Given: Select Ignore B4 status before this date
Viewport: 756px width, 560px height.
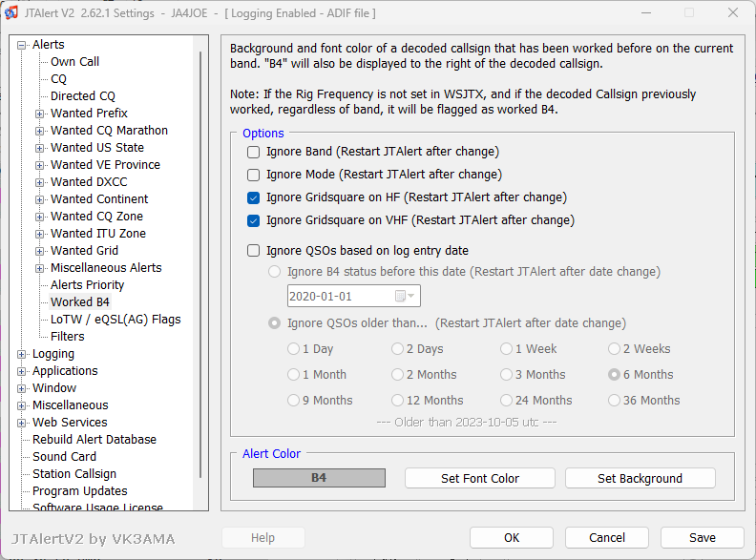Looking at the screenshot, I should click(x=274, y=272).
